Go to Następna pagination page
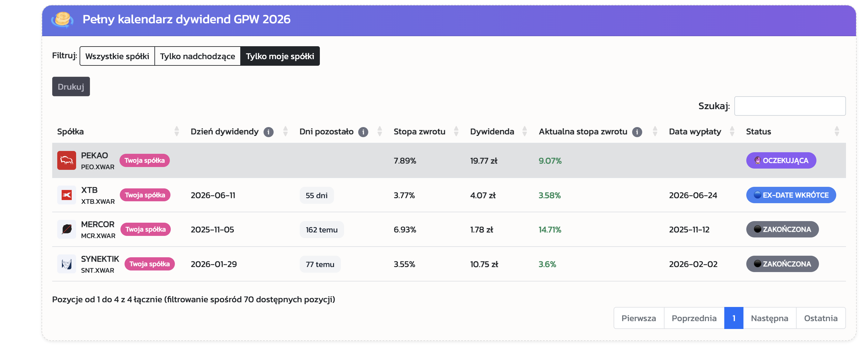The width and height of the screenshot is (868, 351). click(769, 318)
